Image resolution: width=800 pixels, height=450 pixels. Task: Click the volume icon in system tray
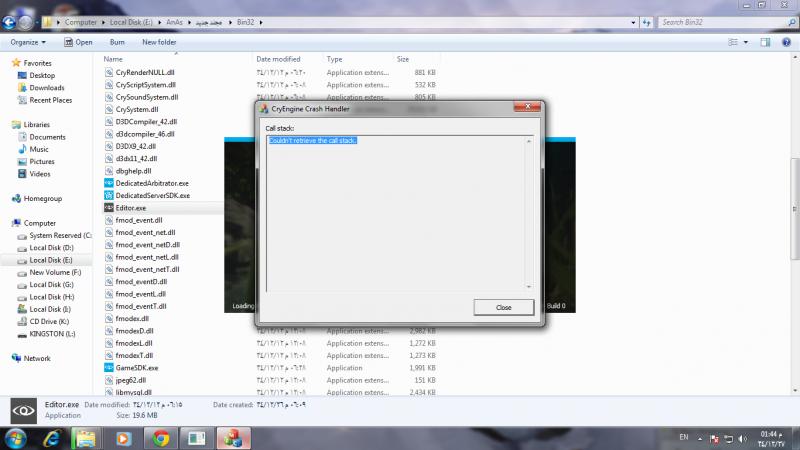click(742, 438)
